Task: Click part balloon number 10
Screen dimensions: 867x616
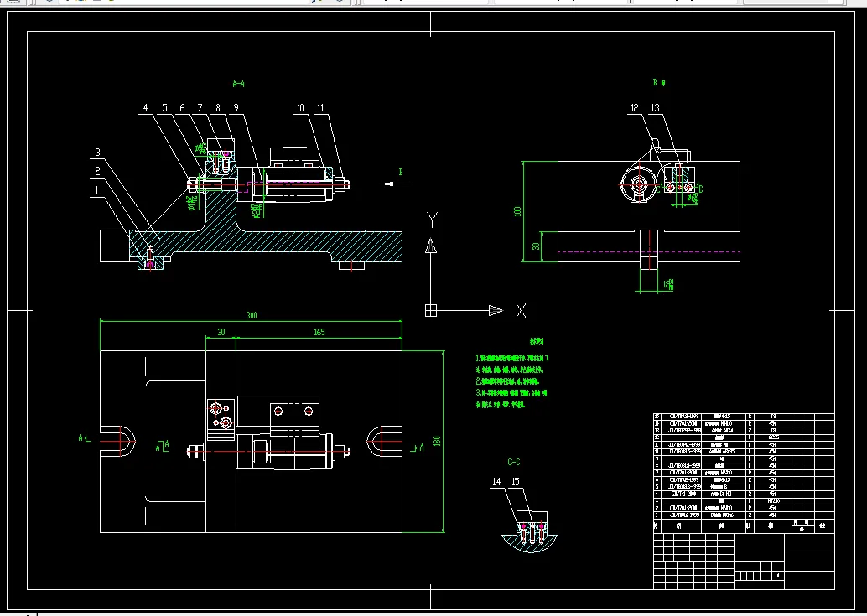Action: (x=300, y=108)
